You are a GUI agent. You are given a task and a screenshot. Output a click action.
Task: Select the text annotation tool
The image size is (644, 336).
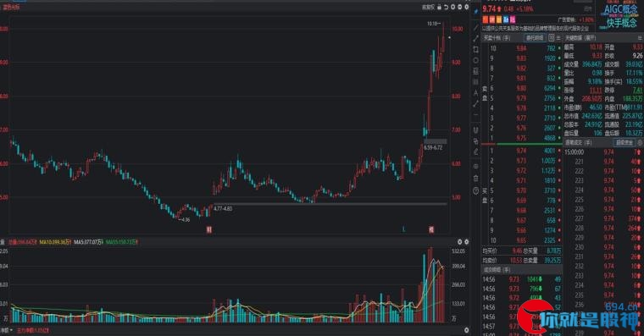475,93
